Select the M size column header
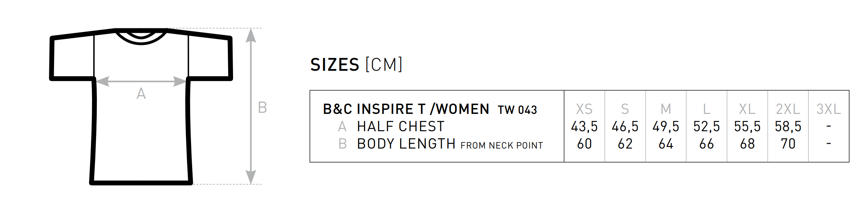The image size is (868, 216). click(x=666, y=109)
